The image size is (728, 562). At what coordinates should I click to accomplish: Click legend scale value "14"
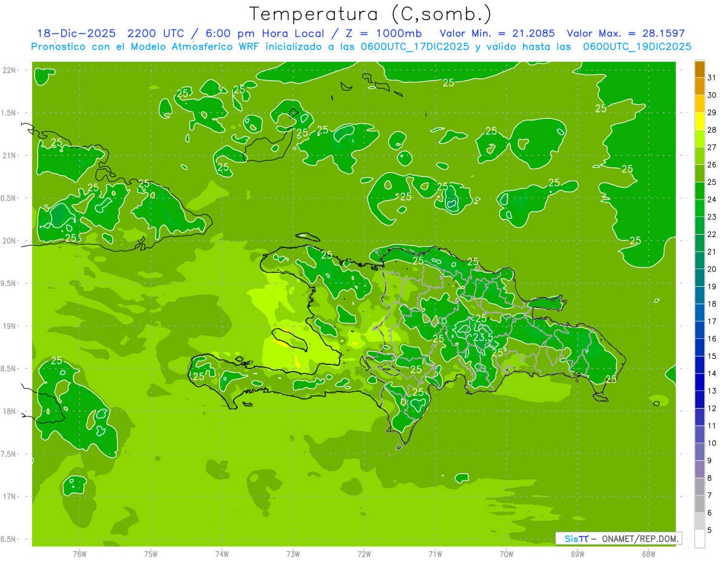point(712,373)
